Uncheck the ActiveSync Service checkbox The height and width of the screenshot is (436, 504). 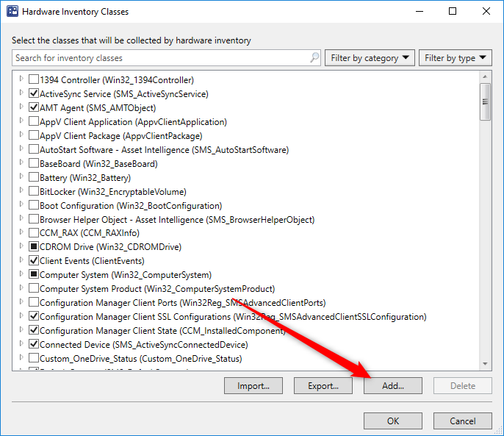coord(34,93)
